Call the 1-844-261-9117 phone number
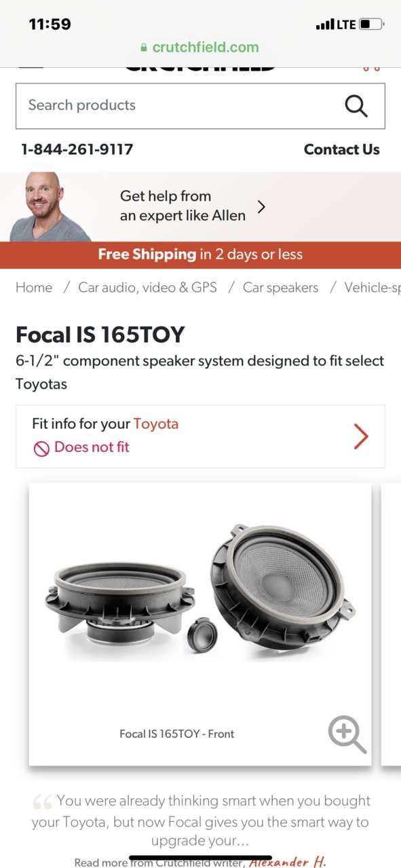Viewport: 401px width, 868px height. [77, 149]
